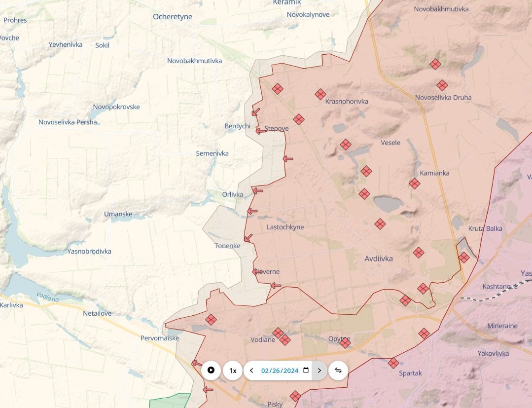532x408 pixels.
Task: Click the swap/compare arrows button
Action: coord(338,371)
